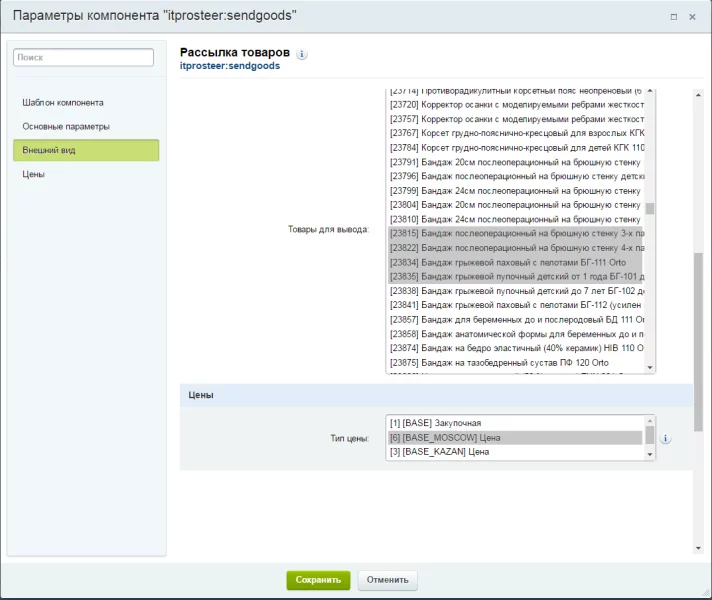Select price type [1] [BASE] Закупочная

[x=515, y=423]
